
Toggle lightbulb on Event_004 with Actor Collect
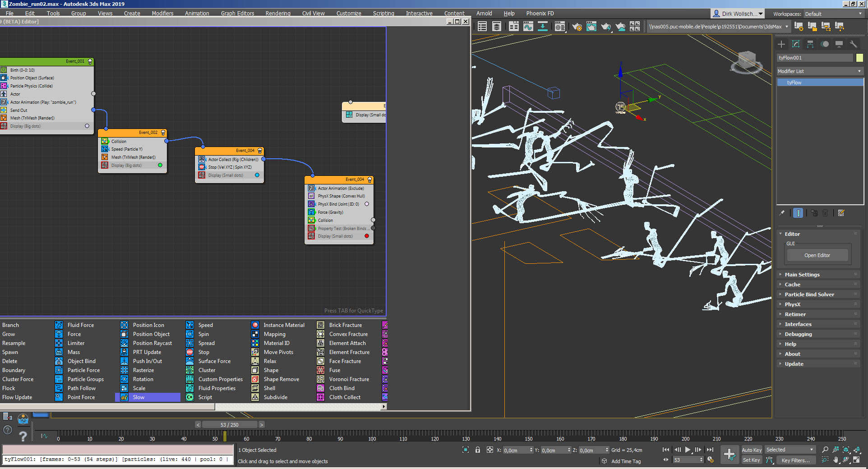[260, 151]
